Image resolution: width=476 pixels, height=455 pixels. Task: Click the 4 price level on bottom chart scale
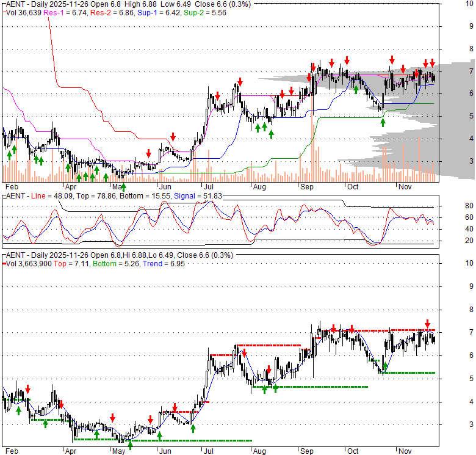[471, 401]
